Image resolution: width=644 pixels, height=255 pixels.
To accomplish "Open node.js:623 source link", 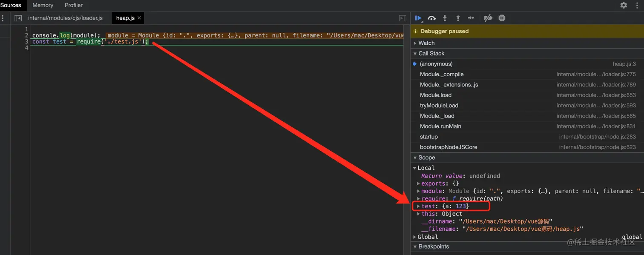I will 598,147.
